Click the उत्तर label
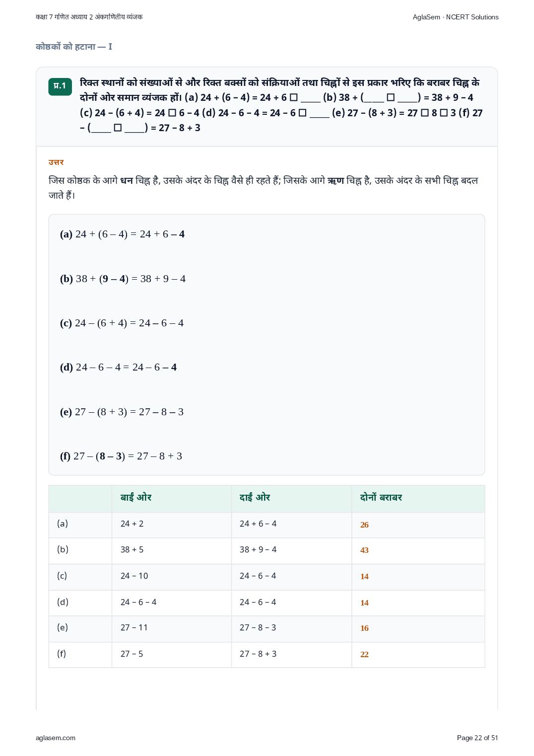 pyautogui.click(x=56, y=162)
